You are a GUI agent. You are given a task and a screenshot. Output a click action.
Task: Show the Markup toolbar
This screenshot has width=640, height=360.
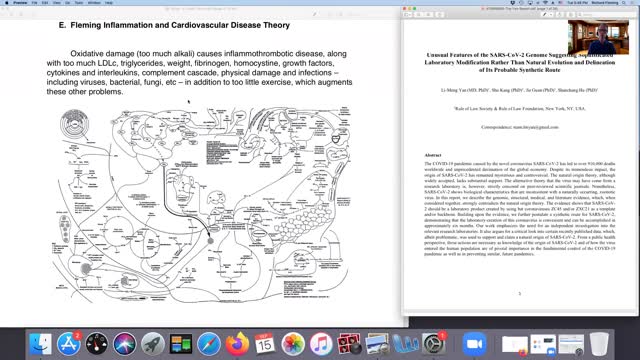[571, 15]
